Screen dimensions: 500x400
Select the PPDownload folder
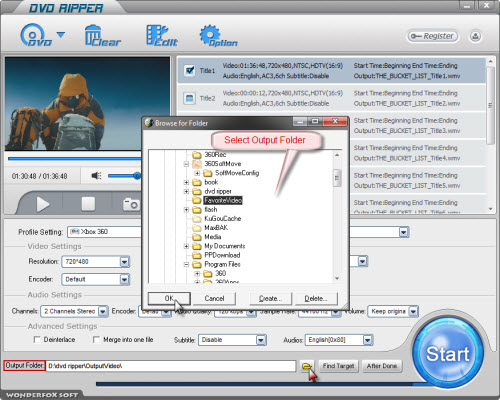[x=222, y=255]
